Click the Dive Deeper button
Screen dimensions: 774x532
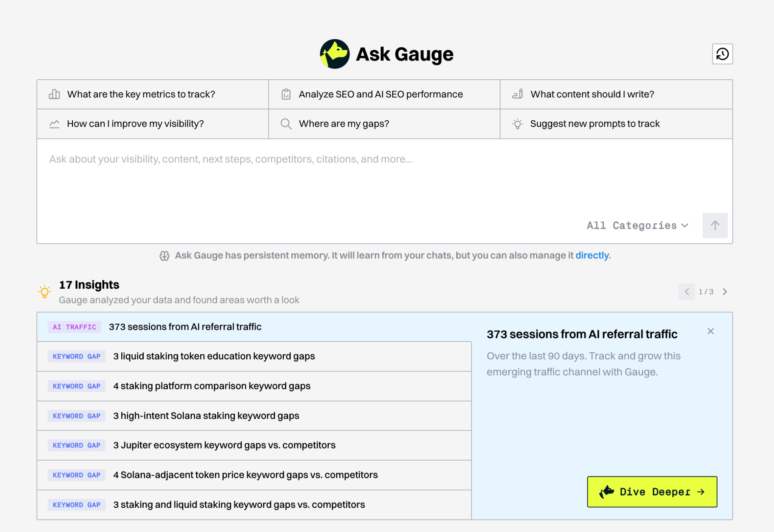652,492
